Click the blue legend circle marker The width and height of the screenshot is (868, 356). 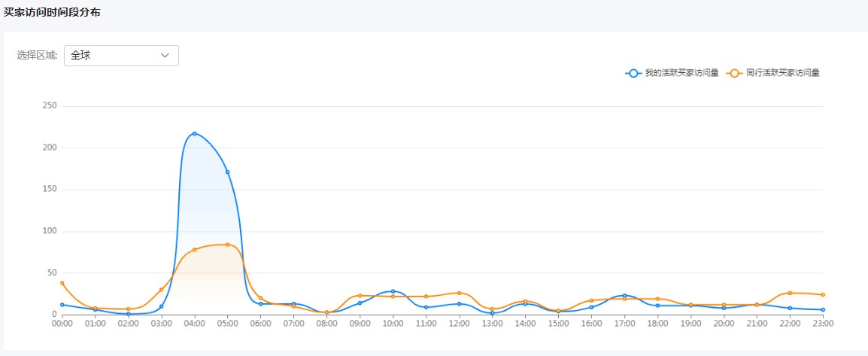click(633, 73)
